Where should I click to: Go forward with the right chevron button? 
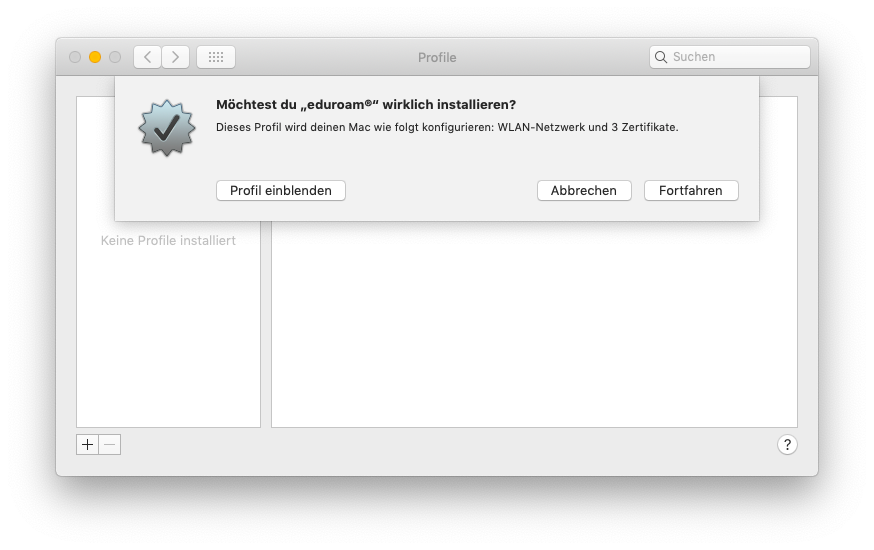tap(176, 57)
